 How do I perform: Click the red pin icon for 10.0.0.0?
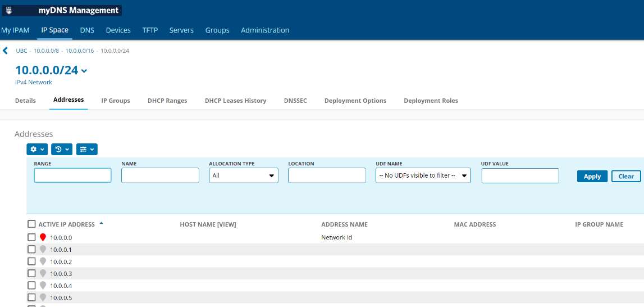tap(43, 237)
